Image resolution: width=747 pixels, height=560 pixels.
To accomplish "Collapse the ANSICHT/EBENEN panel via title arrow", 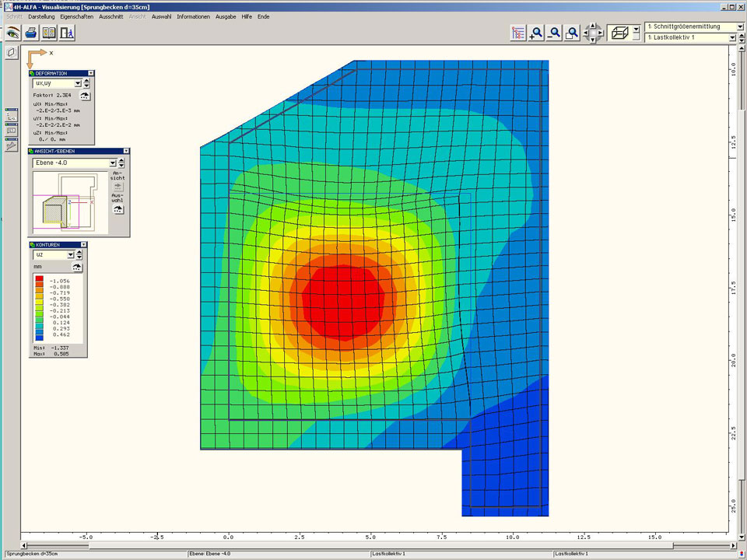I will click(x=126, y=151).
